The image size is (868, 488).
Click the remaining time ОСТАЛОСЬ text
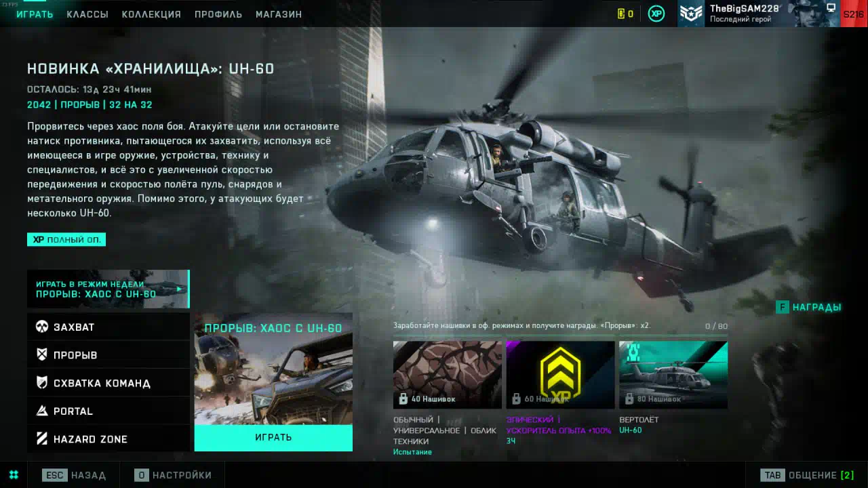(89, 89)
